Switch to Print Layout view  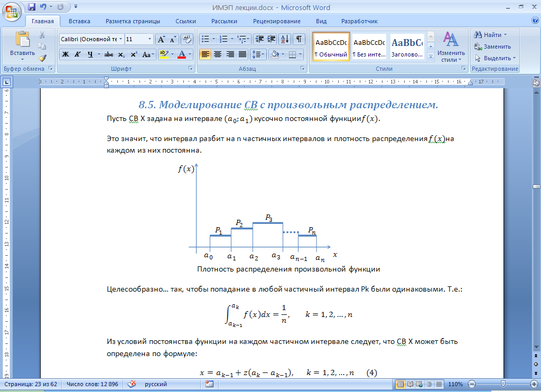[x=400, y=384]
